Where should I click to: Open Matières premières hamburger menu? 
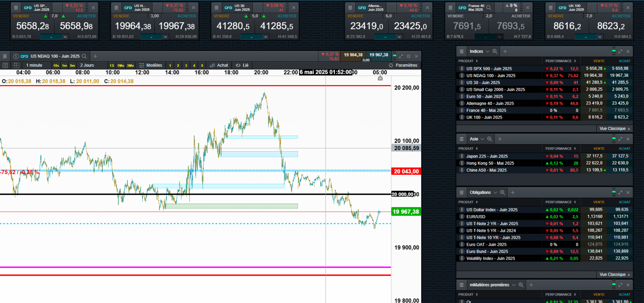coord(462,285)
